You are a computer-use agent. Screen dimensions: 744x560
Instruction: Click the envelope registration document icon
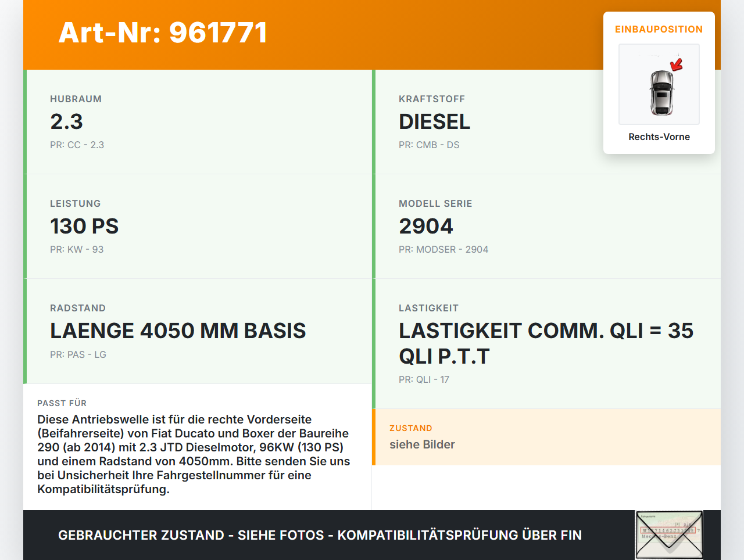pyautogui.click(x=669, y=535)
